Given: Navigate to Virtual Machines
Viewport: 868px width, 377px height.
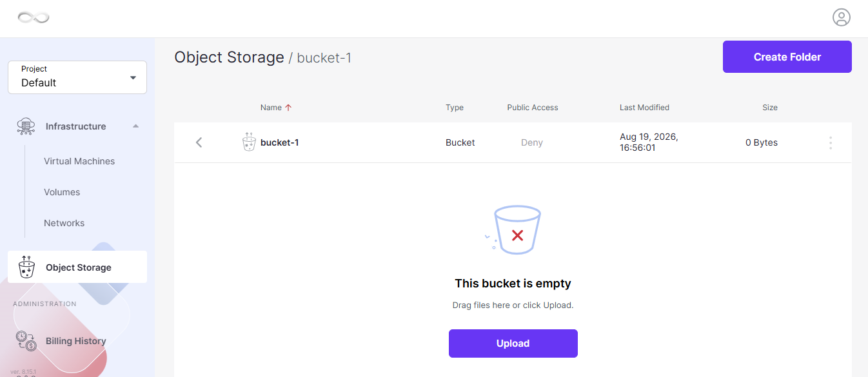Looking at the screenshot, I should tap(79, 161).
